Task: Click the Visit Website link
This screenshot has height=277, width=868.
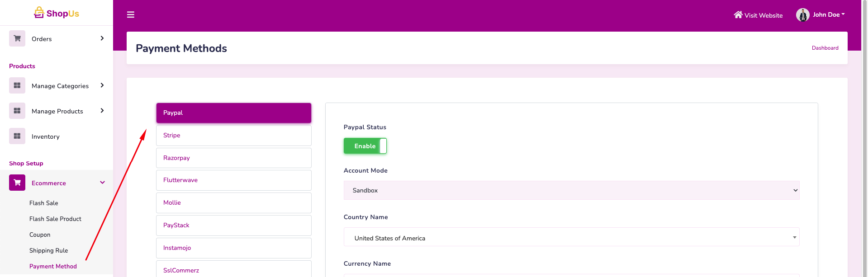Action: click(x=758, y=15)
